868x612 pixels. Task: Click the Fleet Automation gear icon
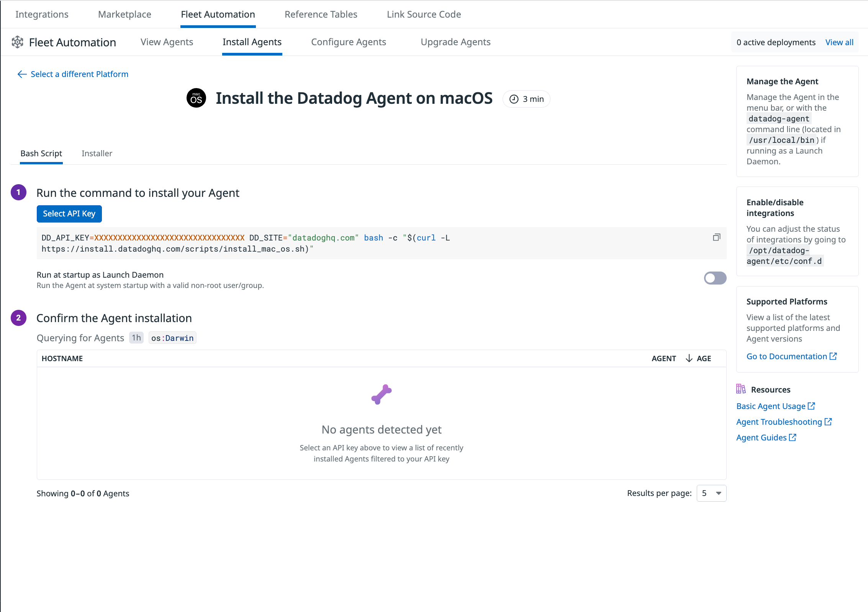[x=18, y=42]
